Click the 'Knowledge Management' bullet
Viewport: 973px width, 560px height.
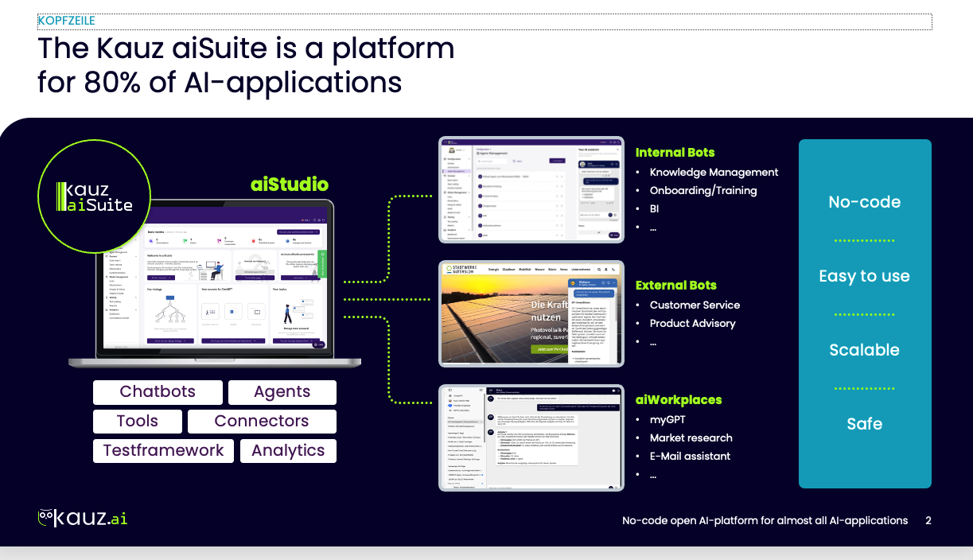coord(714,172)
